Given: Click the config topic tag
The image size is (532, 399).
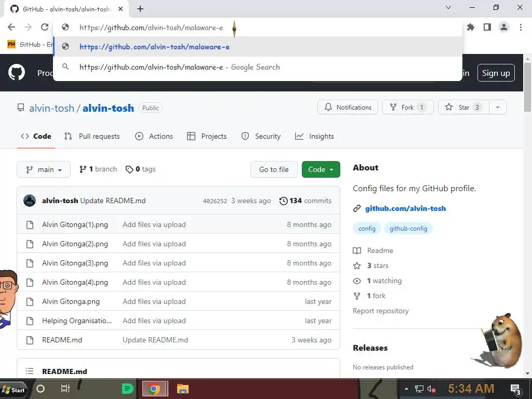Looking at the screenshot, I should pyautogui.click(x=367, y=229).
